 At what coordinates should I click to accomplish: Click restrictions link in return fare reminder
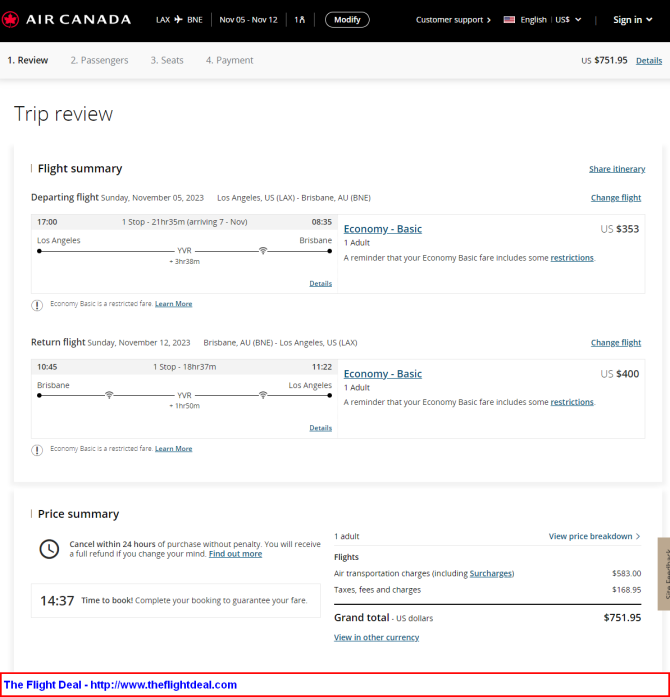point(572,402)
